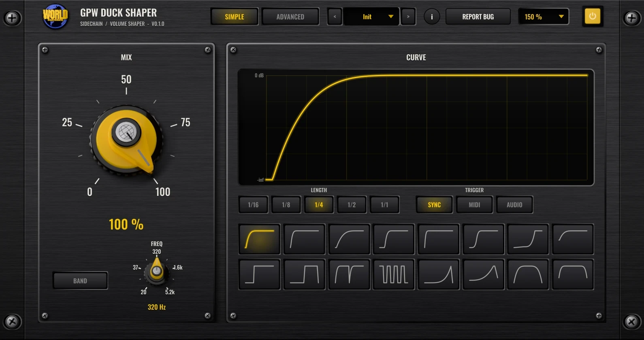Viewport: 644px width, 340px height.
Task: Select the first row's first curve preset
Action: (260, 239)
